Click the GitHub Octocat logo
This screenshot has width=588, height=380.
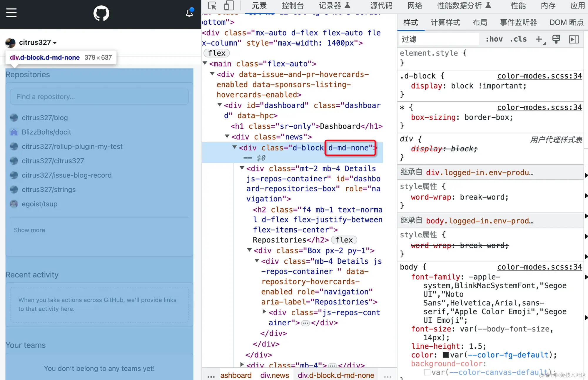pos(101,13)
